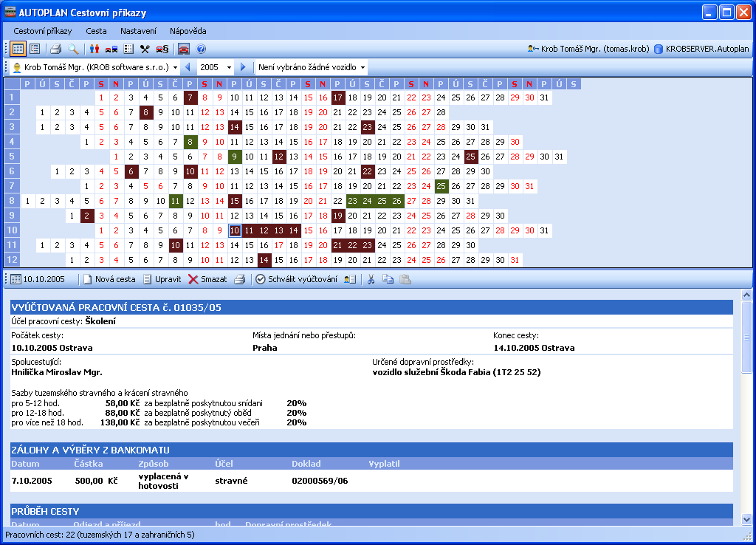756x545 pixels.
Task: Switch to list view mode
Action: pos(34,49)
